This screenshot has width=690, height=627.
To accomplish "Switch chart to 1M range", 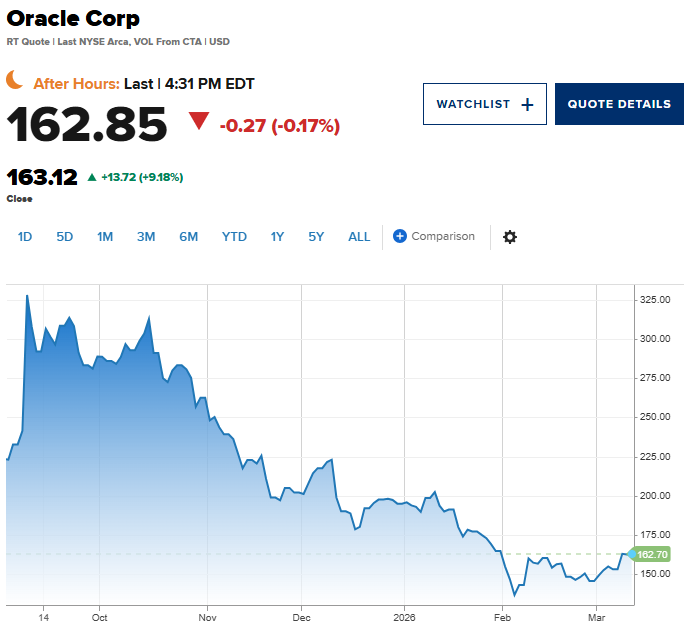I will pos(105,237).
